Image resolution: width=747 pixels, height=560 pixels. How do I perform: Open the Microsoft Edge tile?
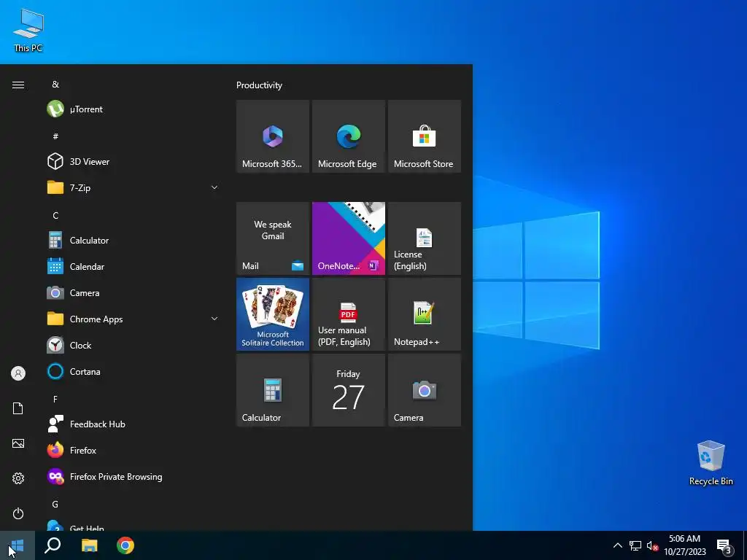point(348,136)
